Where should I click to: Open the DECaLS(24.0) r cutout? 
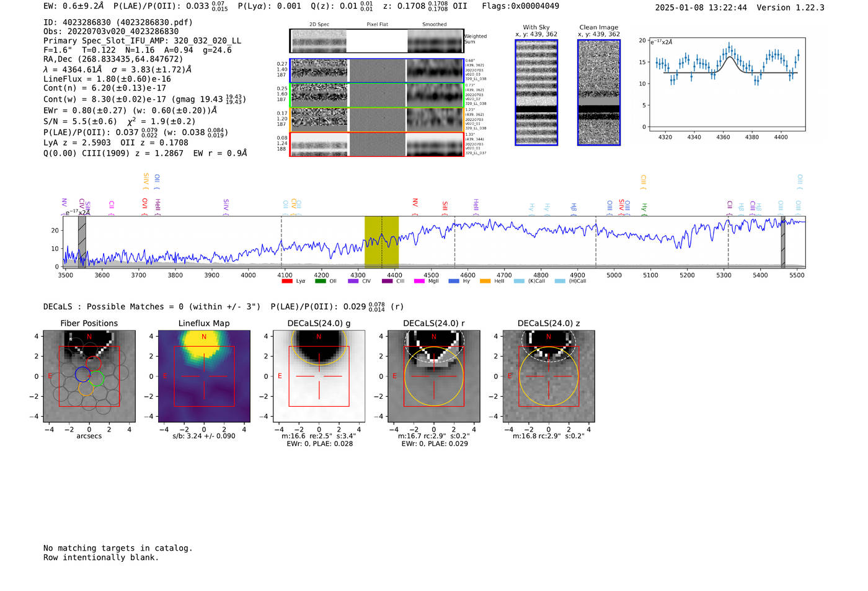tap(433, 376)
